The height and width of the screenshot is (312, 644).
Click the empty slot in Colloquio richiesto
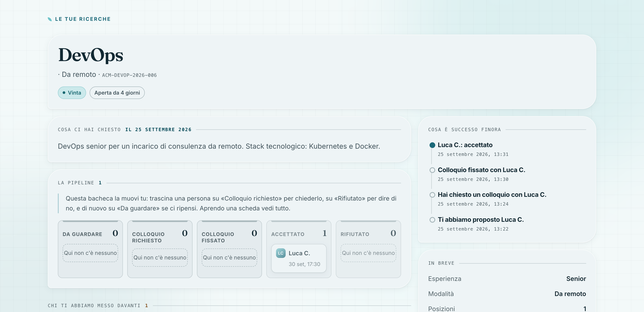(160, 258)
